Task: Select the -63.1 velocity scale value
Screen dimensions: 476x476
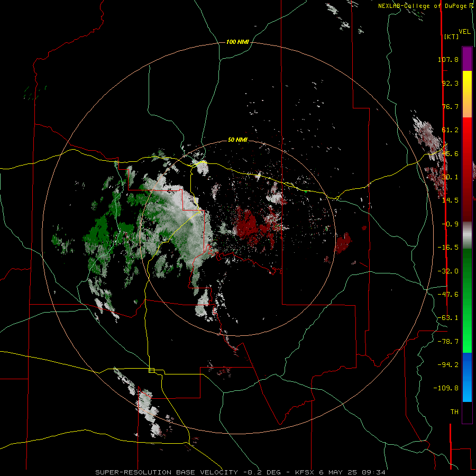Action: pyautogui.click(x=448, y=318)
